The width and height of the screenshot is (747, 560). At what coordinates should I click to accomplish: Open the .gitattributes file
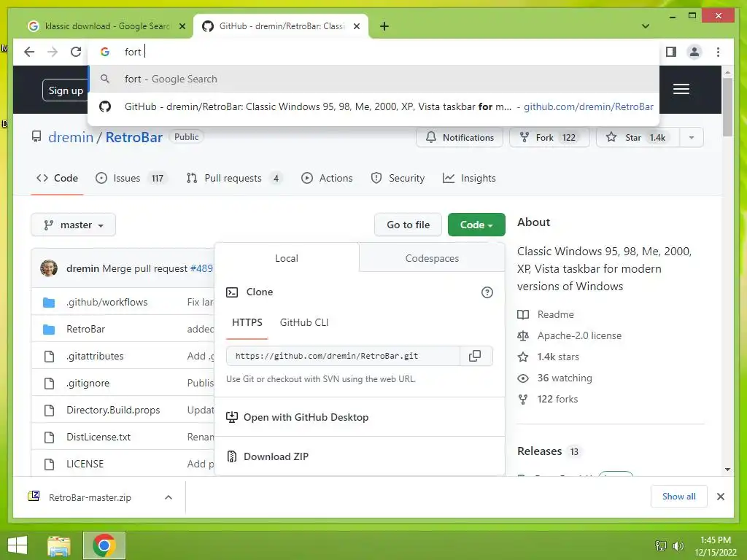pos(95,356)
